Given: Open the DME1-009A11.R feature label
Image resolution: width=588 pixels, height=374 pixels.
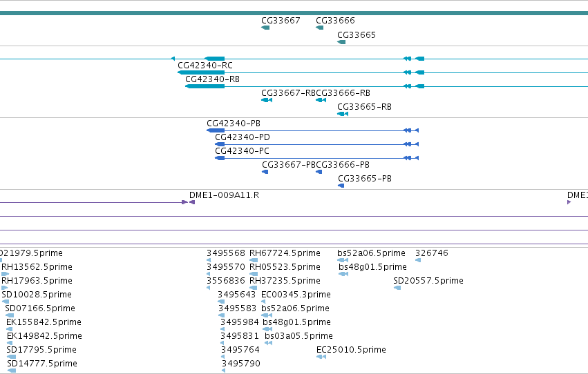Looking at the screenshot, I should 225,195.
